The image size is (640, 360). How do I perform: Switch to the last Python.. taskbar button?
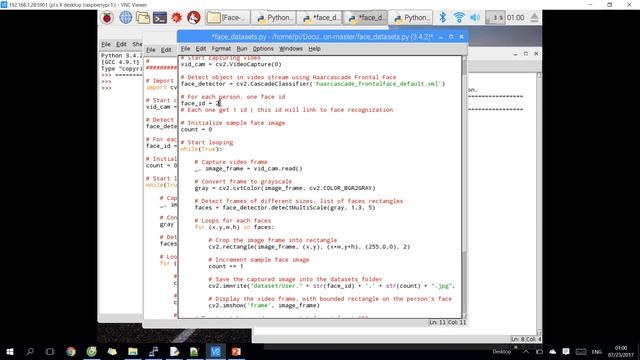411,18
